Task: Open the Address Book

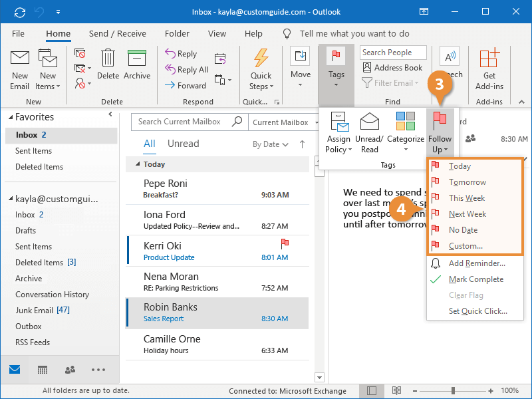Action: click(x=392, y=68)
